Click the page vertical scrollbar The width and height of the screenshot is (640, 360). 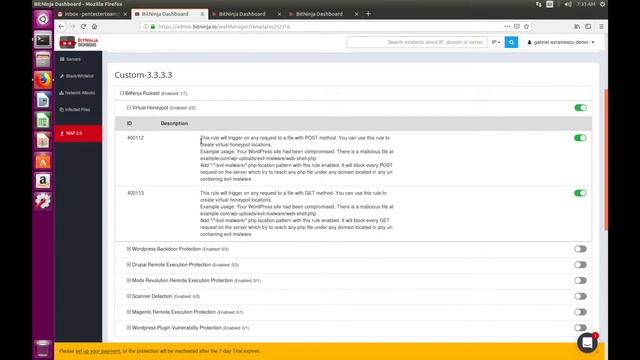(606, 159)
